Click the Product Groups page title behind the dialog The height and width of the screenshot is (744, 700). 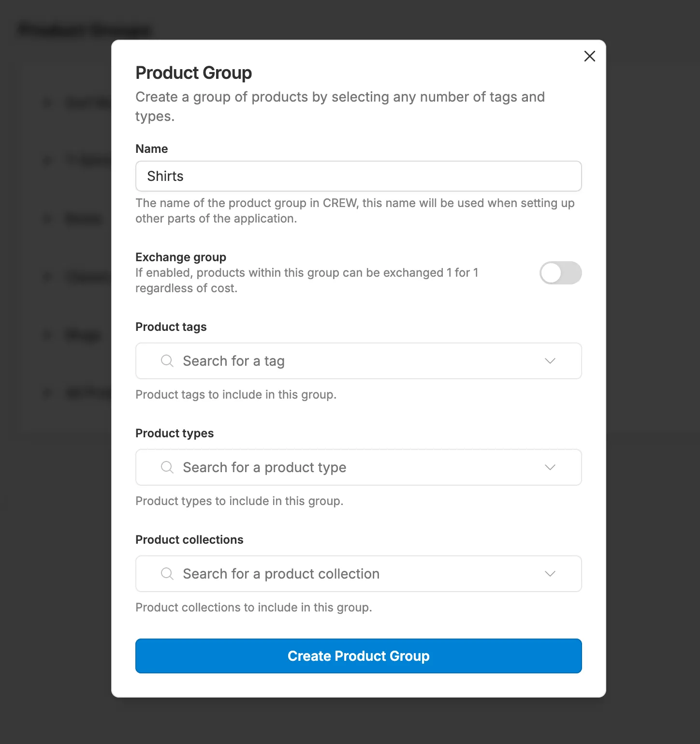coord(85,30)
